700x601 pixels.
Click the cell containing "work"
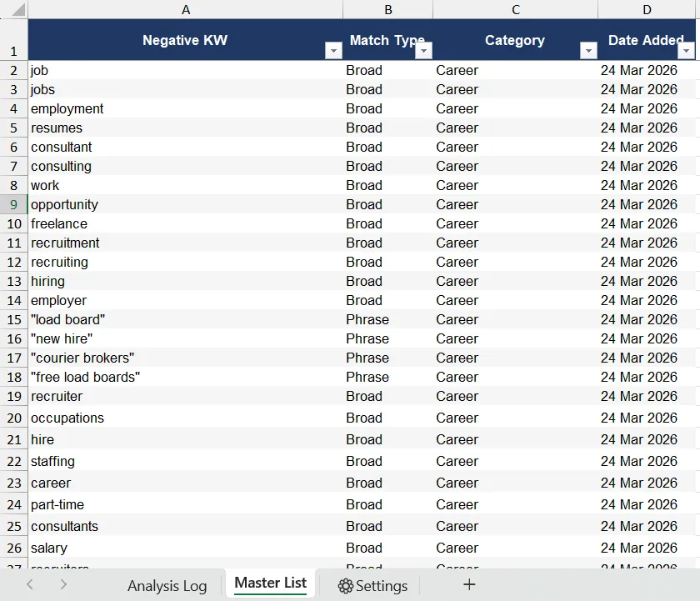186,185
